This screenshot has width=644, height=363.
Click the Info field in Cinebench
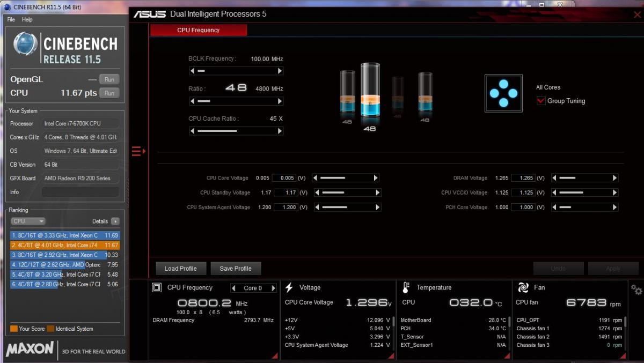coord(80,192)
